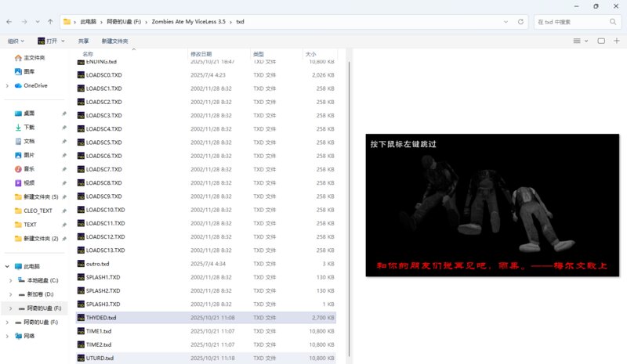Click the 打开 (Open) toolbar button
Screen dimensions: 627x364
(x=49, y=40)
